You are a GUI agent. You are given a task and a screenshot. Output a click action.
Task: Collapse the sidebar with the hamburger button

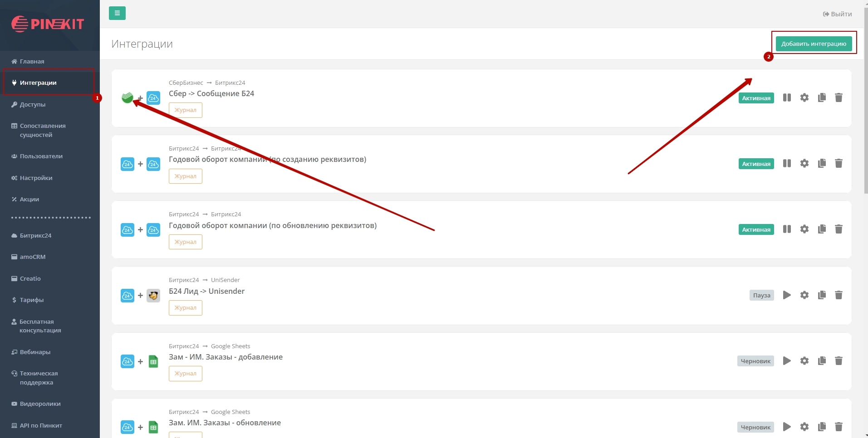click(117, 13)
